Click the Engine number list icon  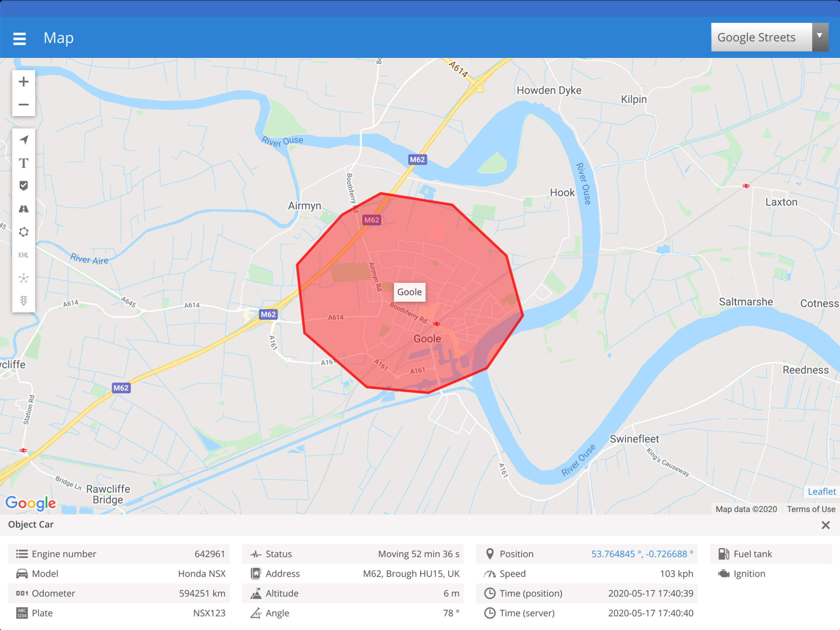point(22,554)
